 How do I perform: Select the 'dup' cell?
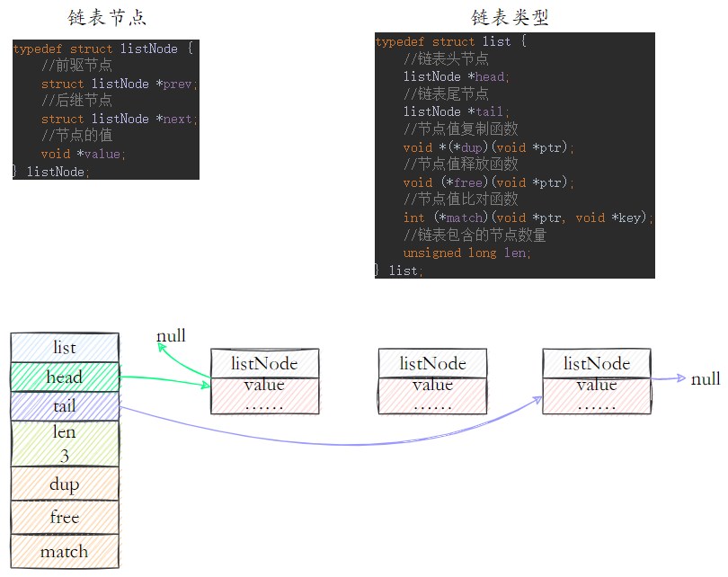[x=65, y=484]
